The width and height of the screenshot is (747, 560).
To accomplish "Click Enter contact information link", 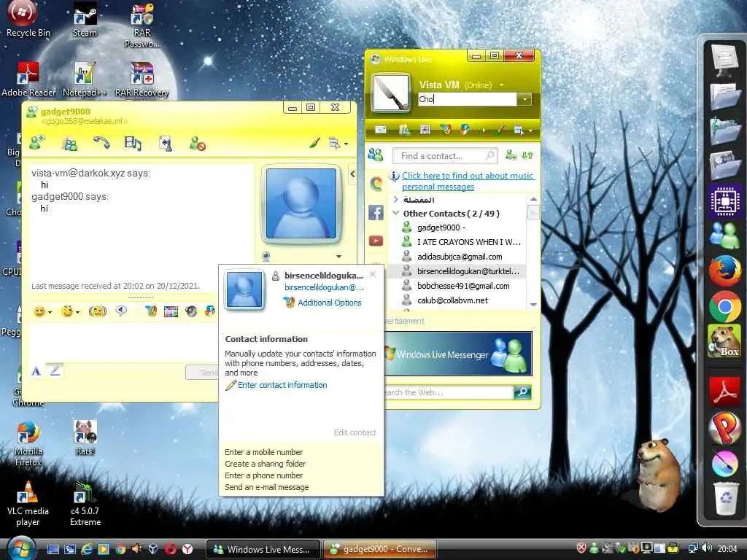I will pos(282,385).
